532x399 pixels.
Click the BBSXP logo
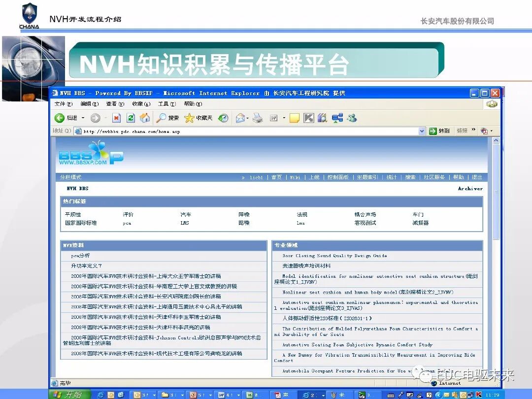[91, 153]
